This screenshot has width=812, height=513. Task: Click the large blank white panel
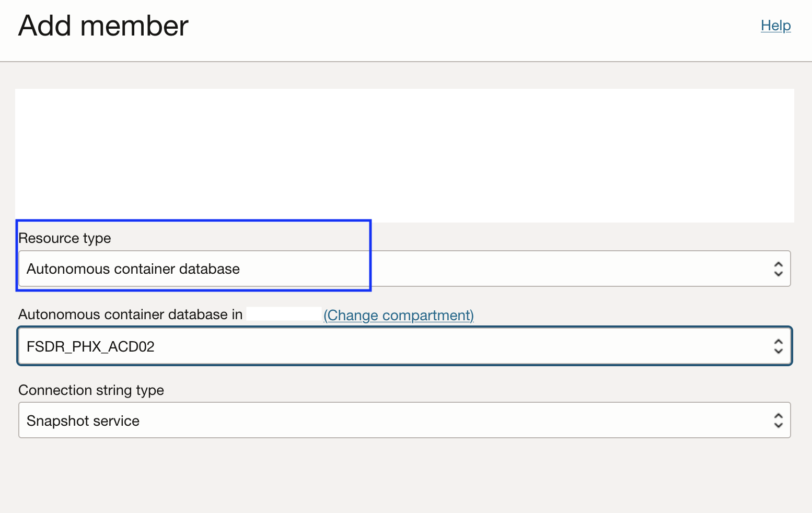click(404, 155)
